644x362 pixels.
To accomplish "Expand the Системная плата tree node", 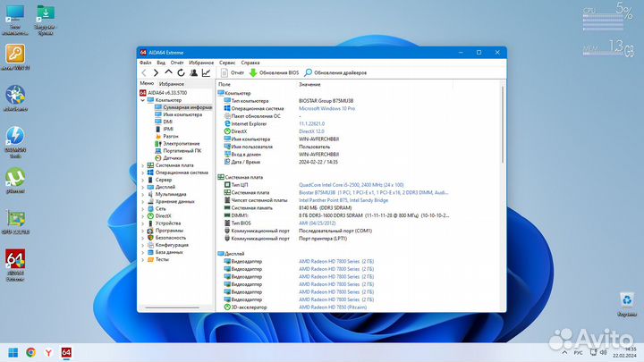I will click(142, 165).
